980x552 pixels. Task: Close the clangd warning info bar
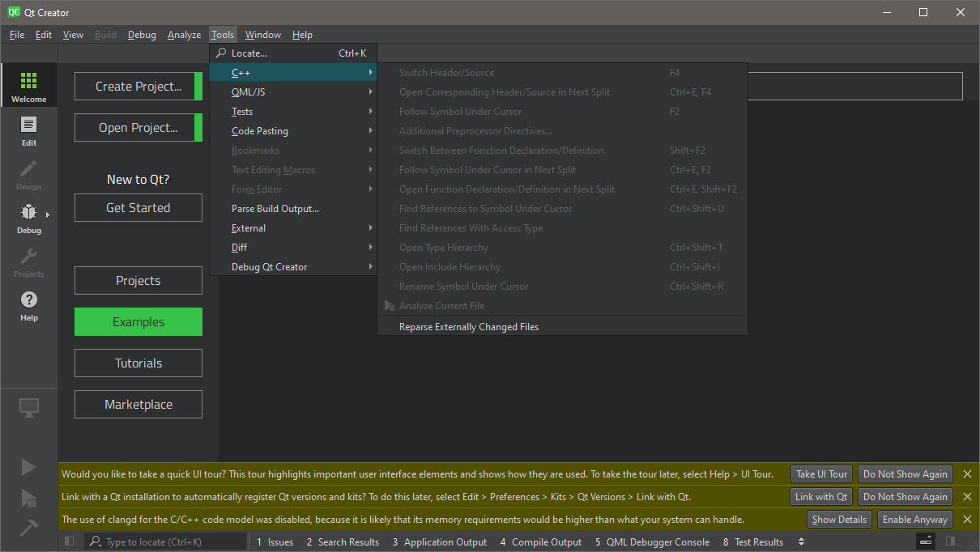967,520
